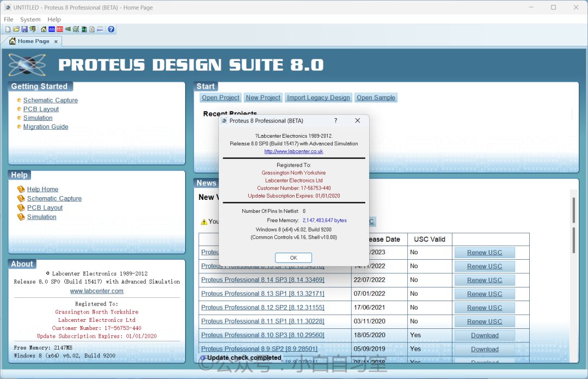The image size is (588, 379).
Task: Click the Open Project folder icon
Action: click(x=16, y=29)
